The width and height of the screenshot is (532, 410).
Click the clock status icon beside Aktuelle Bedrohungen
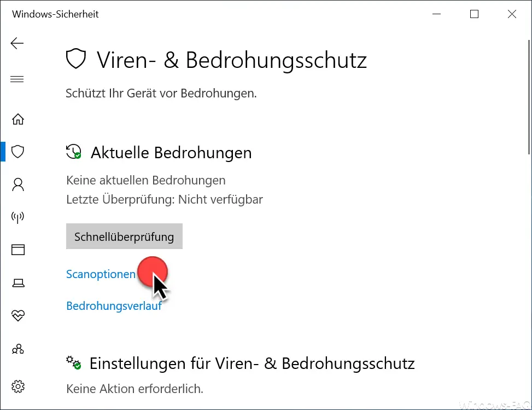click(x=74, y=152)
